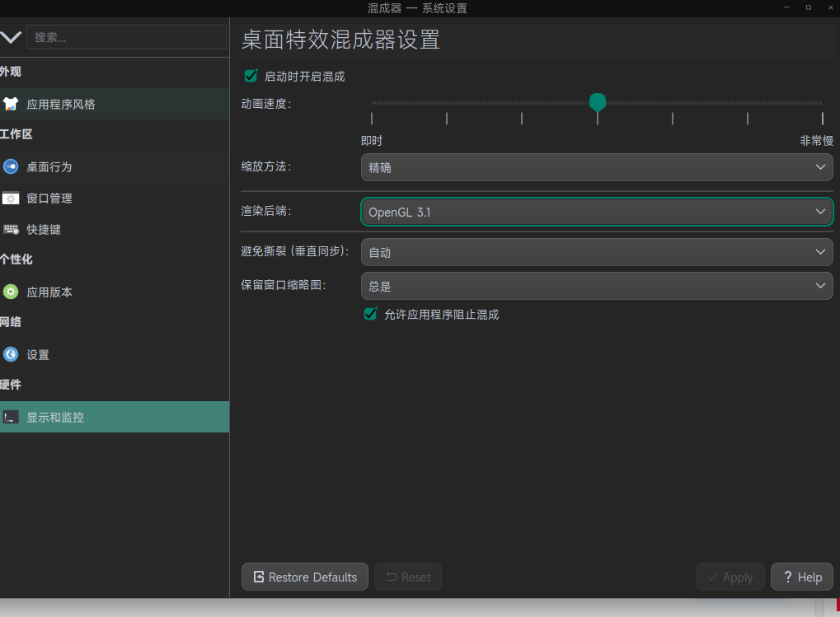840x617 pixels.
Task: Click the window management icon
Action: point(11,199)
